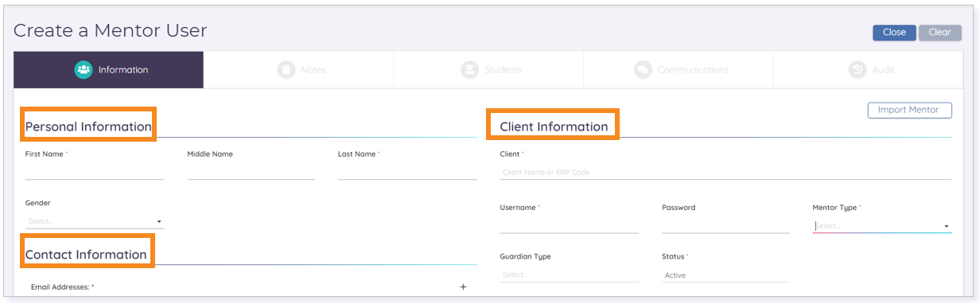Screen dimensions: 980x304
Task: Click the Import Mentor button
Action: coord(909,110)
